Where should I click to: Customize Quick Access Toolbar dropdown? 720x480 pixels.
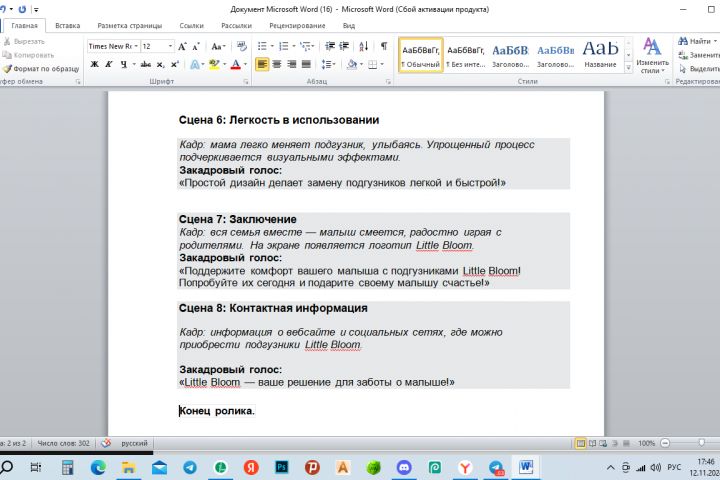tap(36, 9)
